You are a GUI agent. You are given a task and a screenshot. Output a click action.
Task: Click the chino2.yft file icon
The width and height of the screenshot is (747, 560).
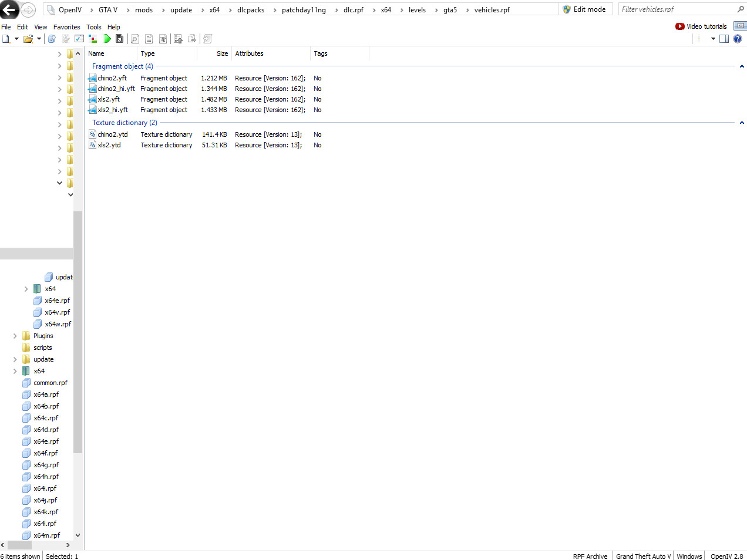point(92,78)
